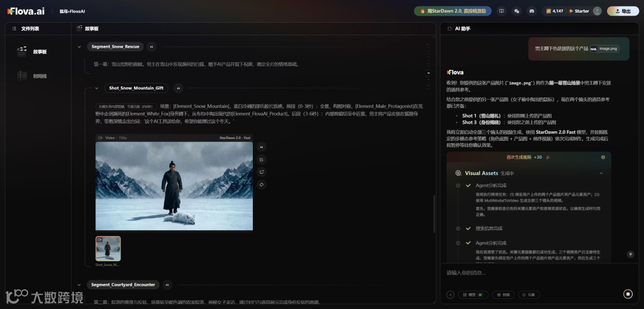Screen dimensions: 644x309
Task: Click the shot duration tag before 场景
Action: (126, 106)
